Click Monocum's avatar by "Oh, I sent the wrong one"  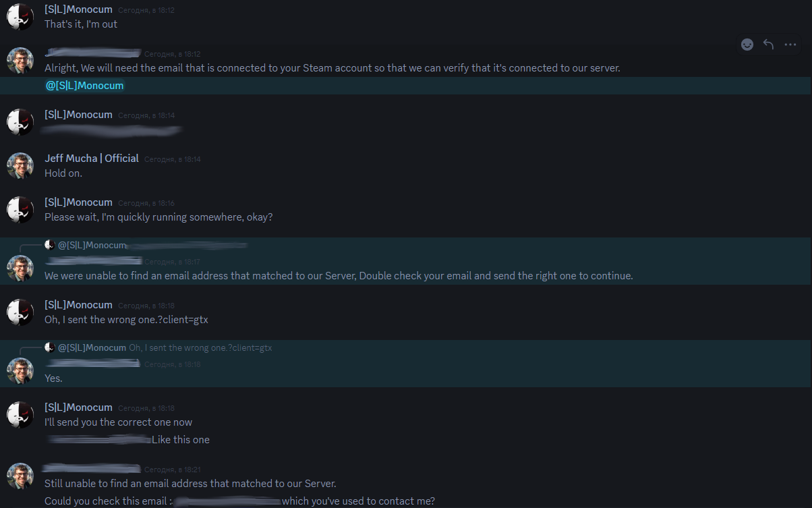[x=20, y=312]
